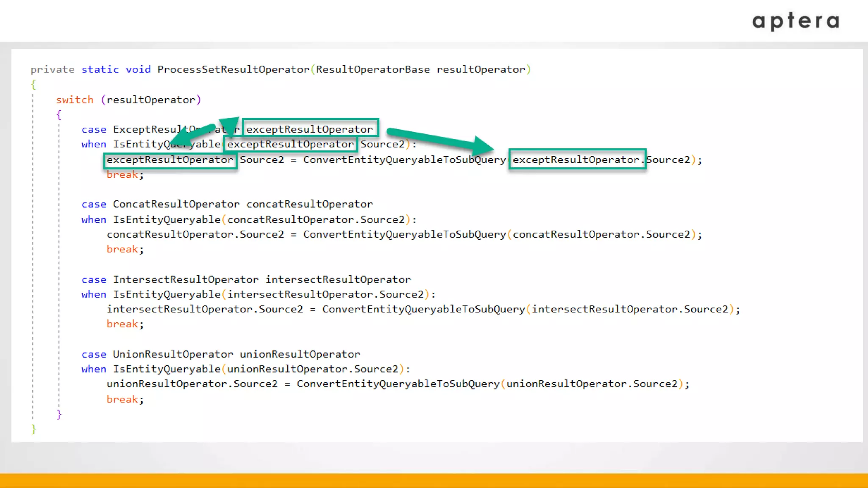Click the aptera logo
Screen dimensions: 868x488
[x=796, y=21]
